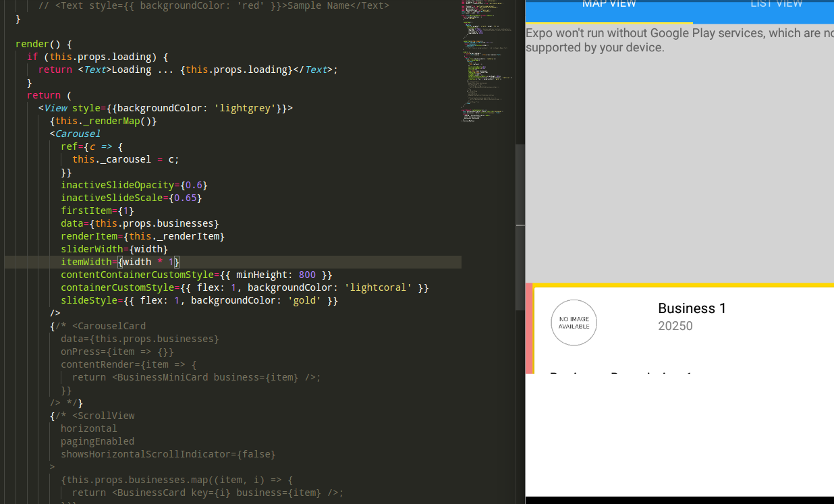
Task: Click the NO IMAGE AVAILABLE placeholder
Action: coord(574,323)
